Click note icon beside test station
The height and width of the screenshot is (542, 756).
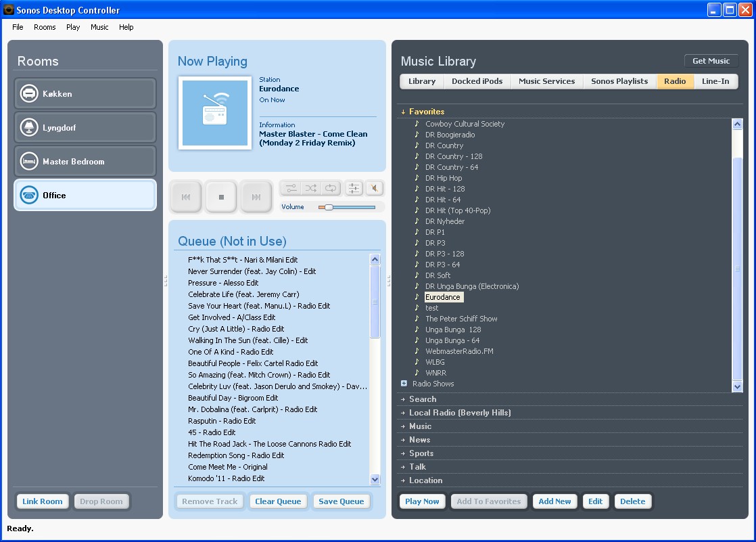(417, 307)
